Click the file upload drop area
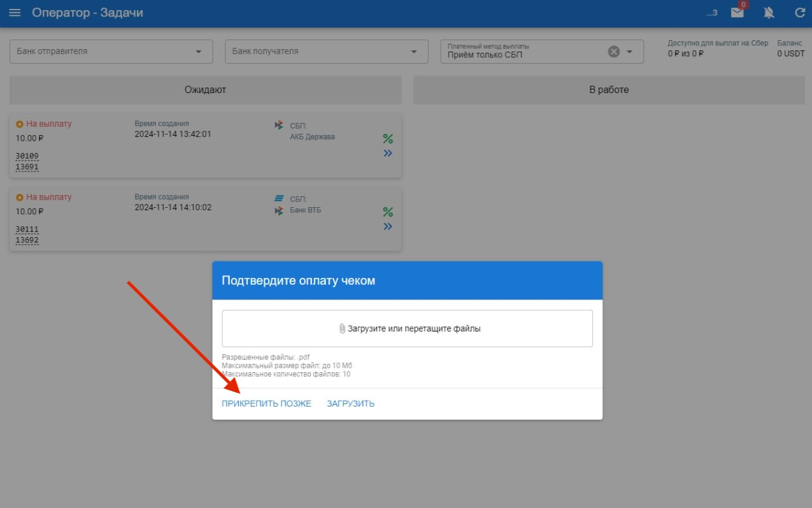Image resolution: width=812 pixels, height=508 pixels. click(x=407, y=329)
